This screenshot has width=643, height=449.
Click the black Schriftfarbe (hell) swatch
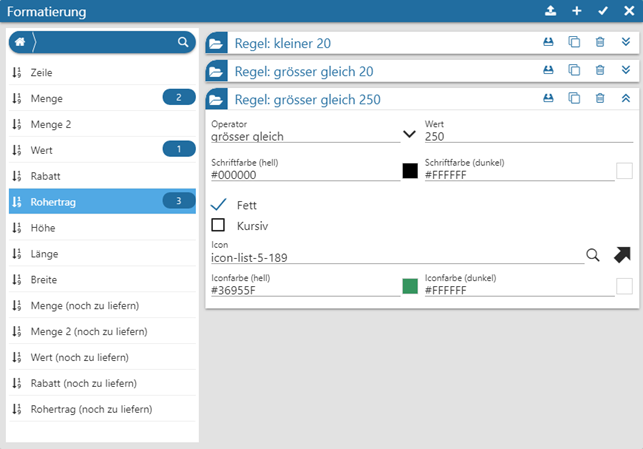point(409,171)
